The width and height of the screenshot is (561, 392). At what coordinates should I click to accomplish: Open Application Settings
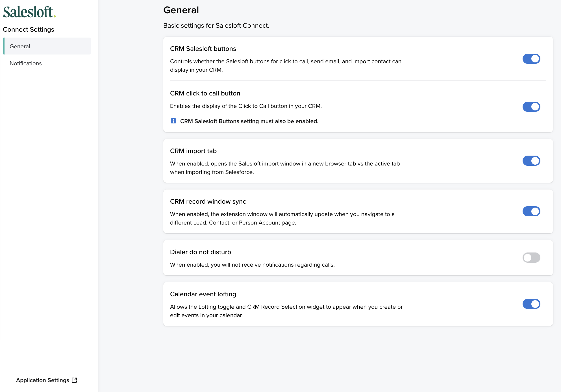pos(42,380)
